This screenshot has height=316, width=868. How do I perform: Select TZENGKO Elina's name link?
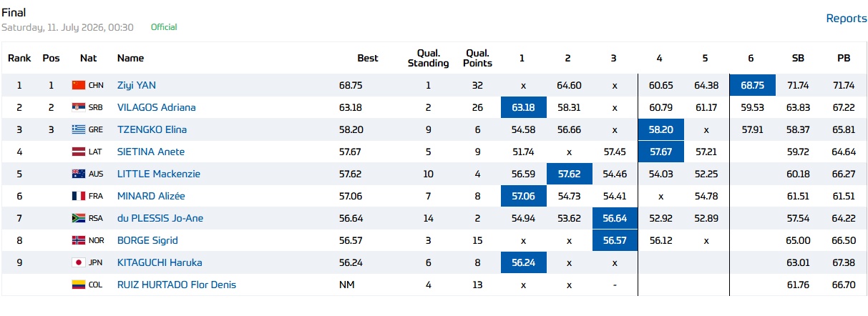tap(151, 129)
